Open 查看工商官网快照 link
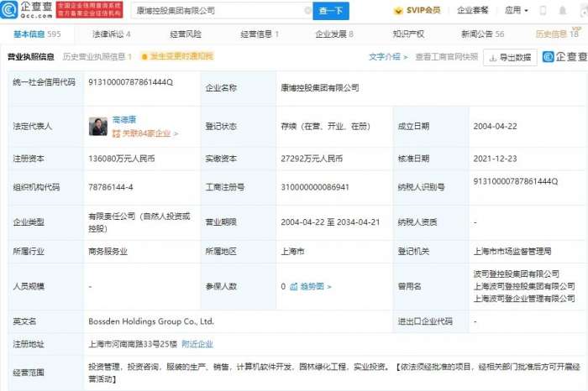The image size is (588, 391). (x=447, y=57)
